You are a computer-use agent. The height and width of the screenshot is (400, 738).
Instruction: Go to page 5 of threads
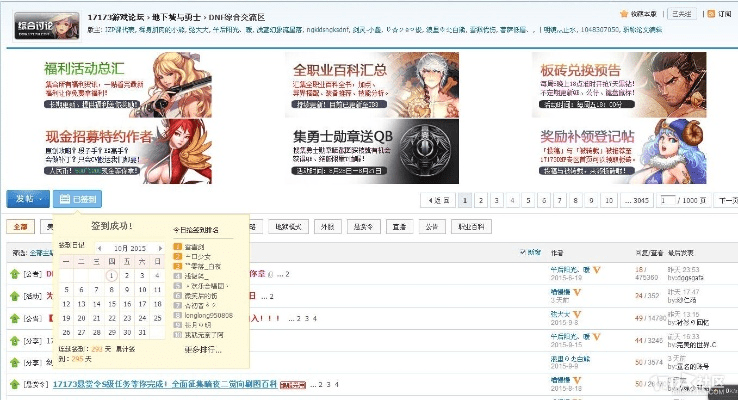(528, 200)
